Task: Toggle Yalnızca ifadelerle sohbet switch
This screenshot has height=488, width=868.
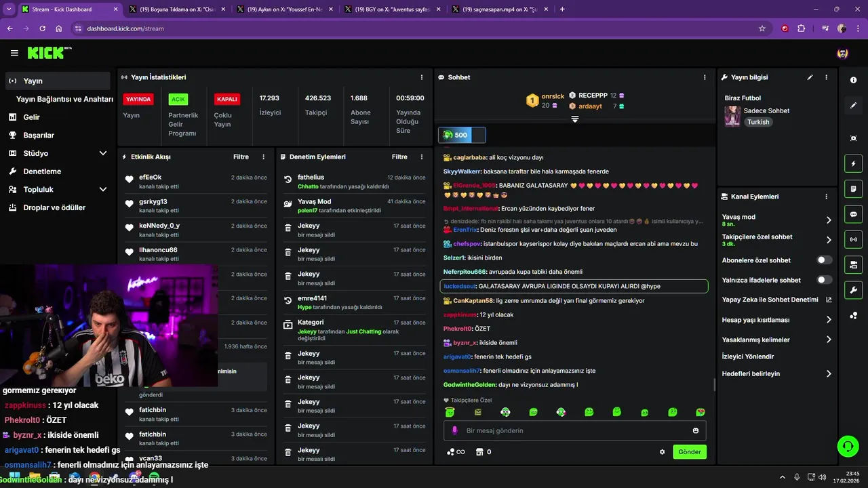Action: (825, 280)
